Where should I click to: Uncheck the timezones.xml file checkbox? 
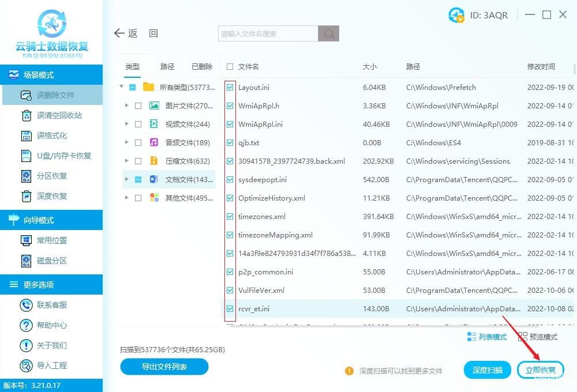[230, 216]
